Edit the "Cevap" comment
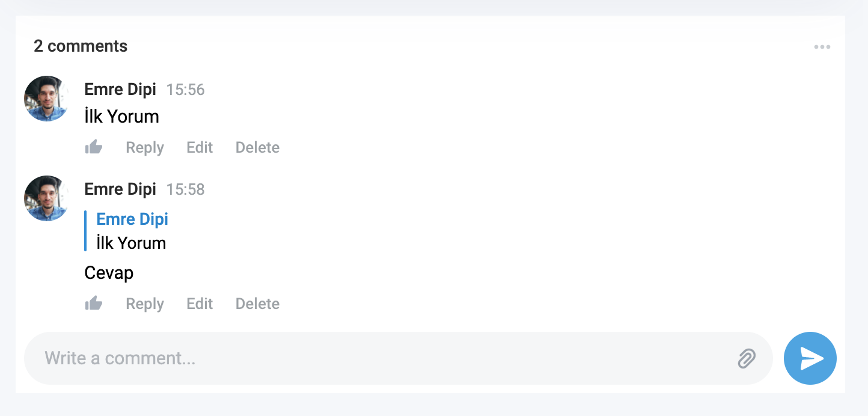868x416 pixels. [200, 304]
